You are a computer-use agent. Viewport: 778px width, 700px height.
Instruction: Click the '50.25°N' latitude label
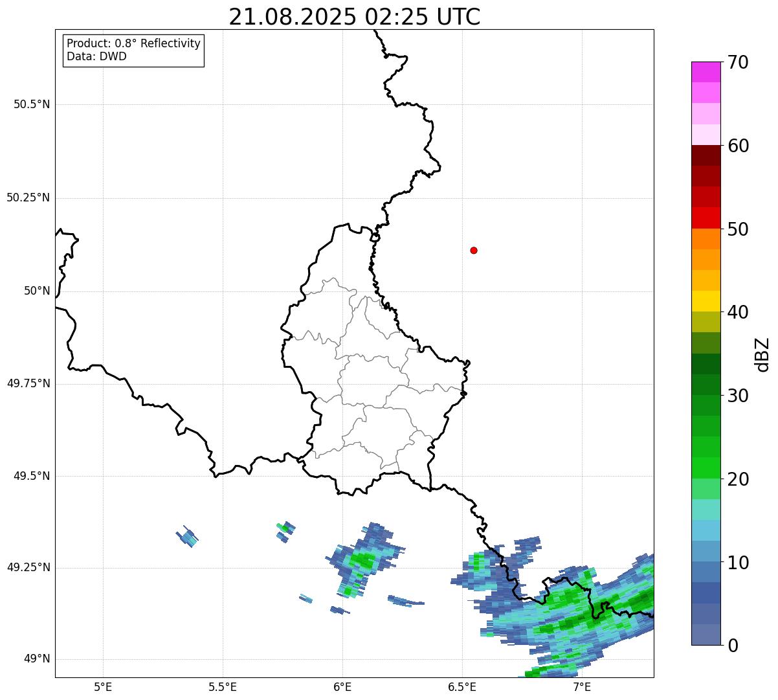[x=28, y=198]
